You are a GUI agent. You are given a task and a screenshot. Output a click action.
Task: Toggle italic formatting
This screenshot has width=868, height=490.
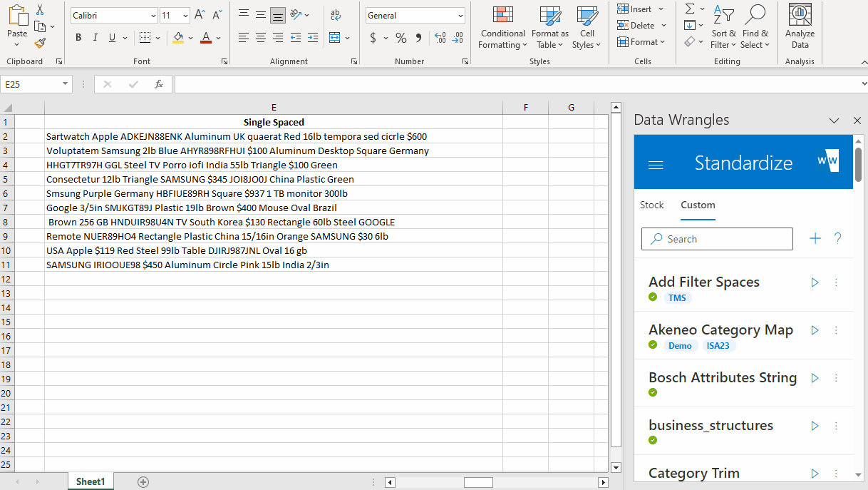pos(95,38)
